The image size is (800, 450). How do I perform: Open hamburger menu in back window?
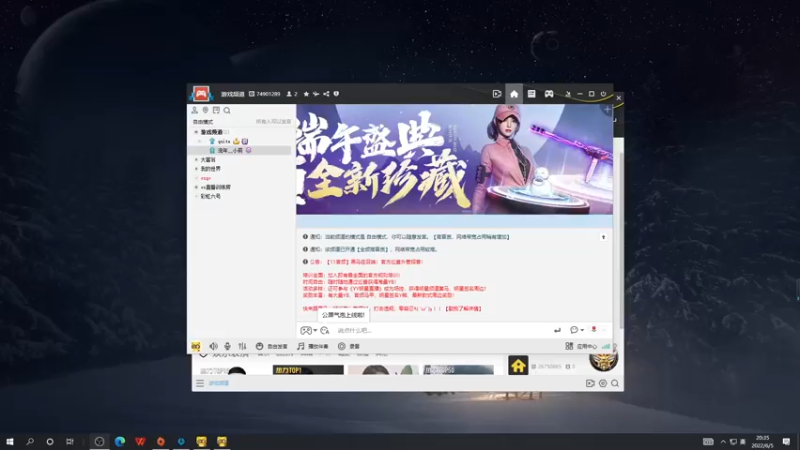(x=200, y=383)
